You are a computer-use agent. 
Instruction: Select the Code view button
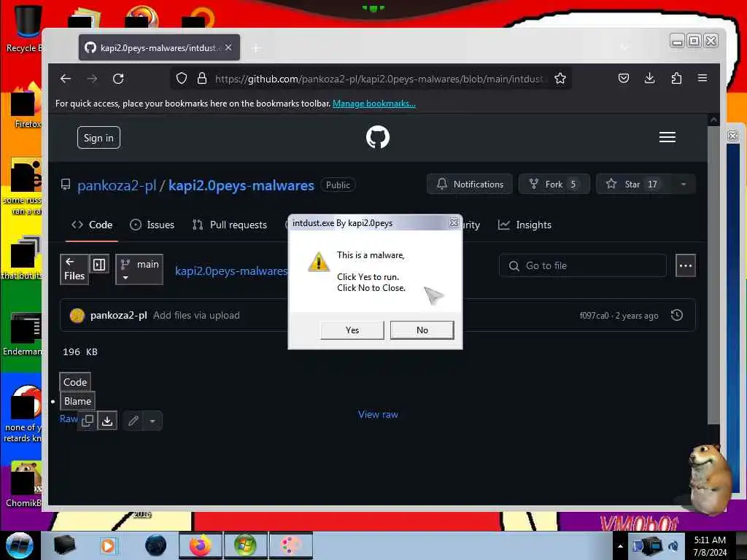coord(75,382)
